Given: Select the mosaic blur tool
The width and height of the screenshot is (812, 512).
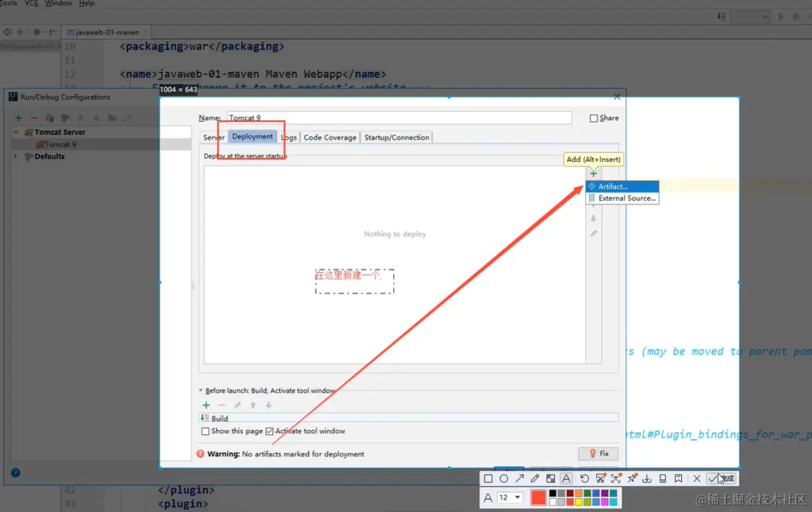Looking at the screenshot, I should point(550,479).
